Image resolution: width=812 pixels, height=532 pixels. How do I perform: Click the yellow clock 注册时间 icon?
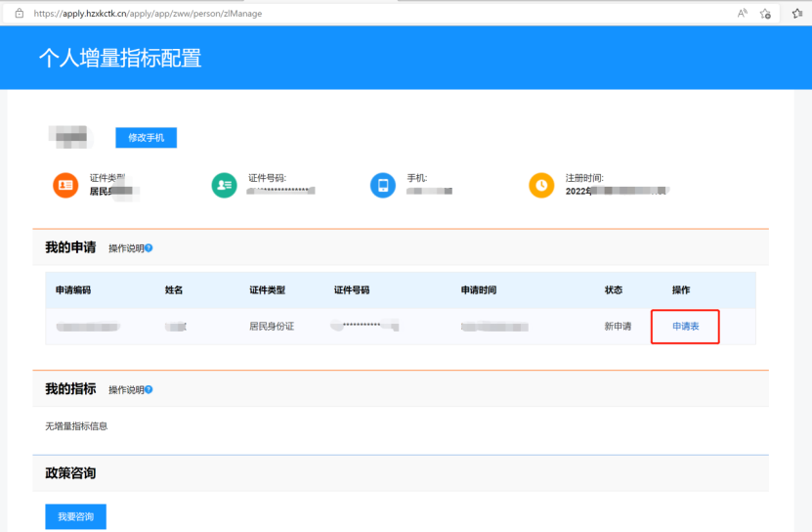pyautogui.click(x=541, y=184)
